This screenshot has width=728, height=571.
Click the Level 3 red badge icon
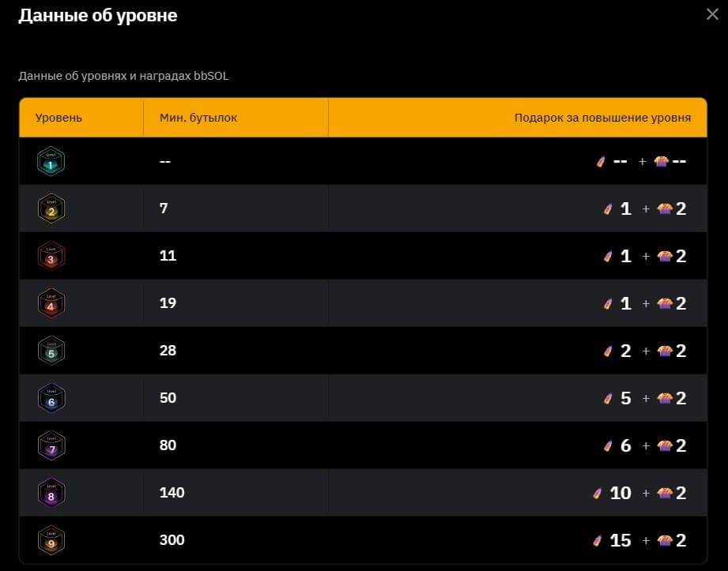coord(51,257)
